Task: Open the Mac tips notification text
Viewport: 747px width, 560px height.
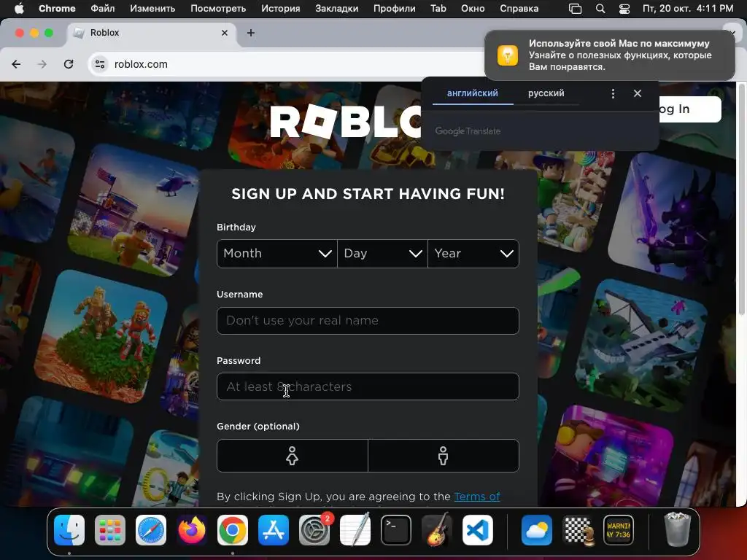Action: [x=620, y=55]
